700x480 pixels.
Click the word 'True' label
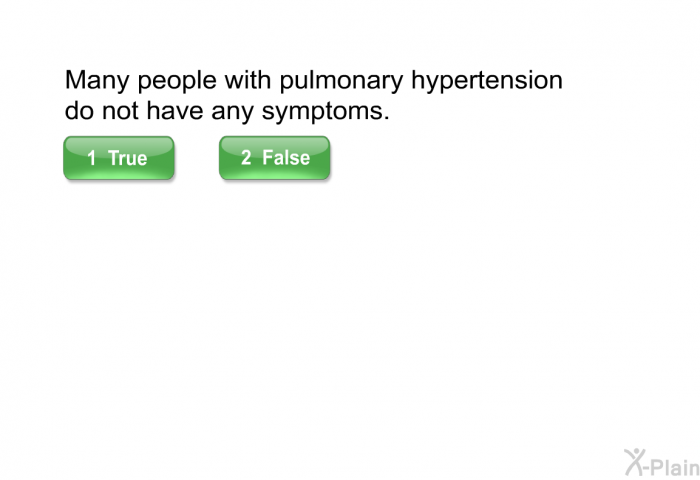[x=127, y=158]
